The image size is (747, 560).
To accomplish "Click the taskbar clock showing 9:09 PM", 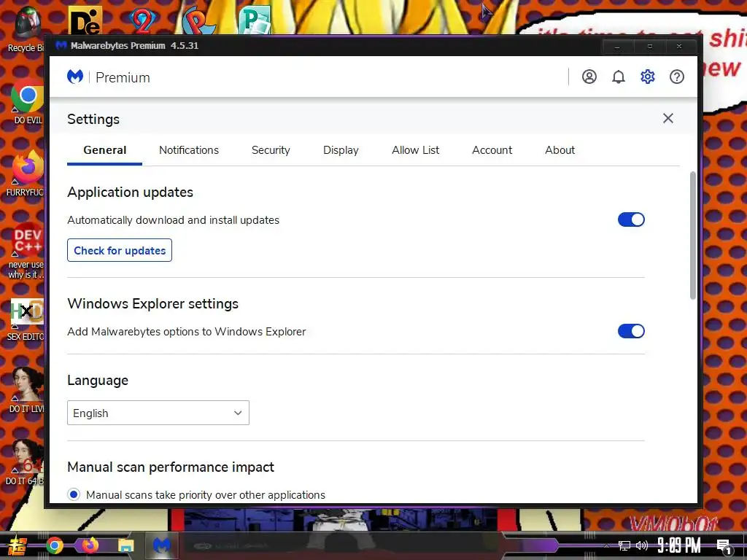I will point(679,545).
